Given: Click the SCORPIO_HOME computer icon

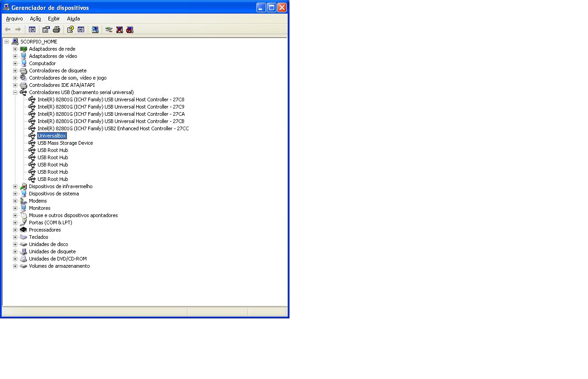Looking at the screenshot, I should coord(15,42).
